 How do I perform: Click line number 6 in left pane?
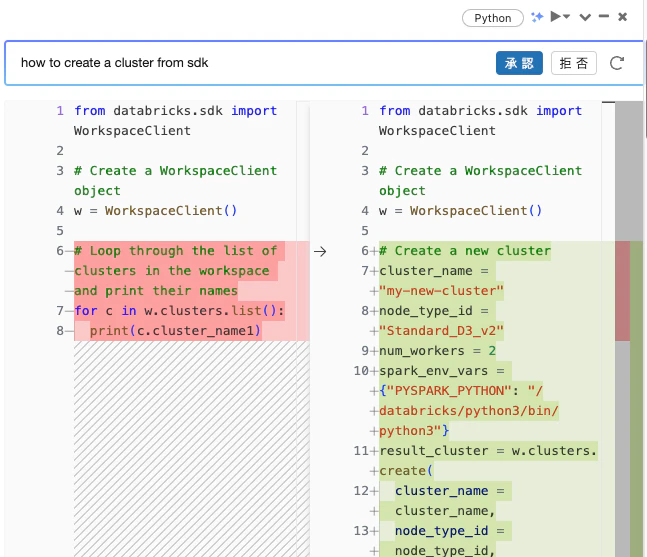click(60, 251)
